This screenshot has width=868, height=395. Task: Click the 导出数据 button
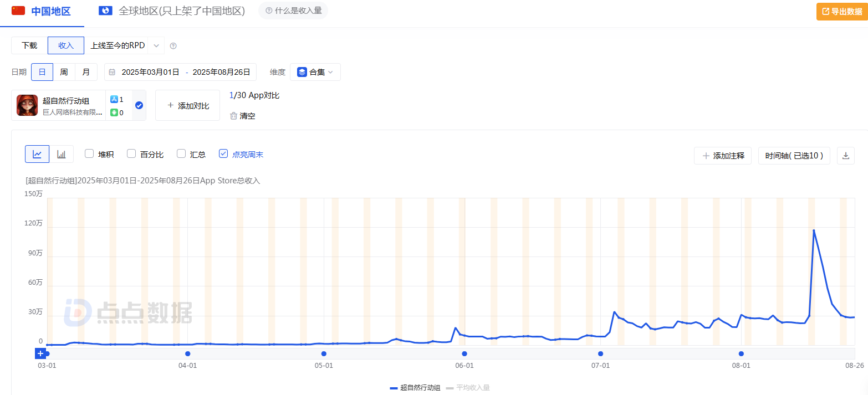click(841, 11)
